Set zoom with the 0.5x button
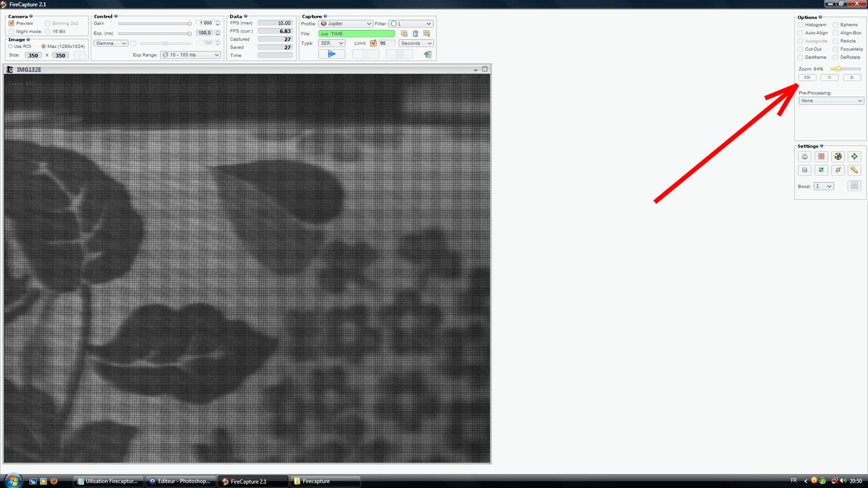 (807, 78)
